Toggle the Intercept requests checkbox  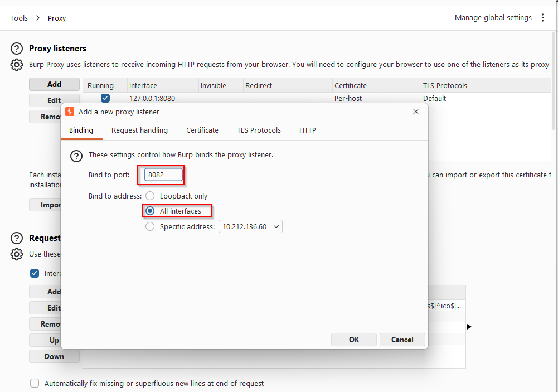tap(35, 273)
